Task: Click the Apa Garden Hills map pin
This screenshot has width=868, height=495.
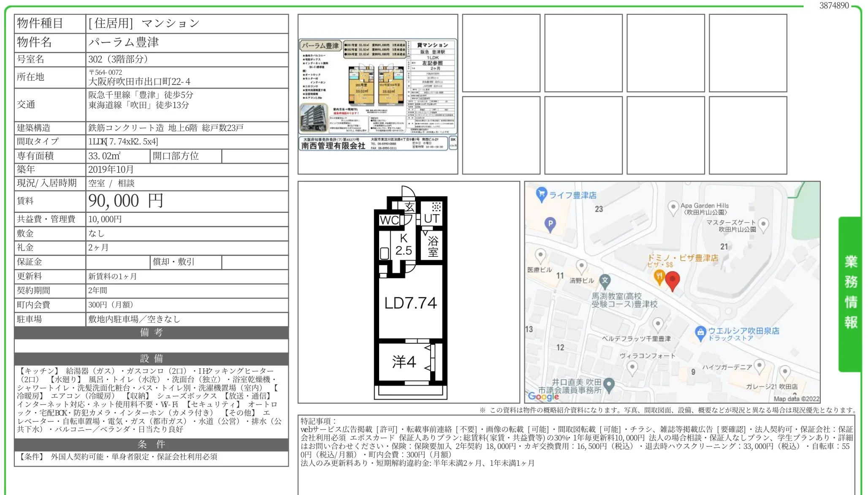Action: (x=673, y=207)
